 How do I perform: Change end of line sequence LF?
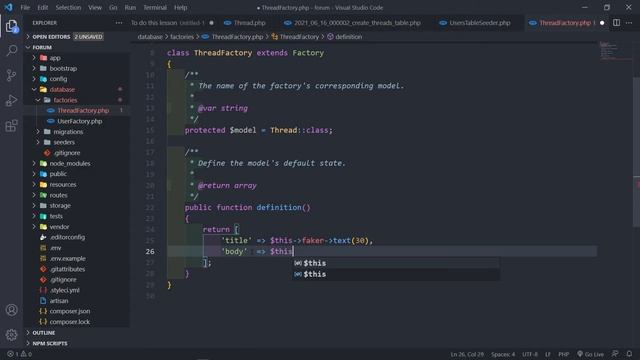(x=547, y=354)
